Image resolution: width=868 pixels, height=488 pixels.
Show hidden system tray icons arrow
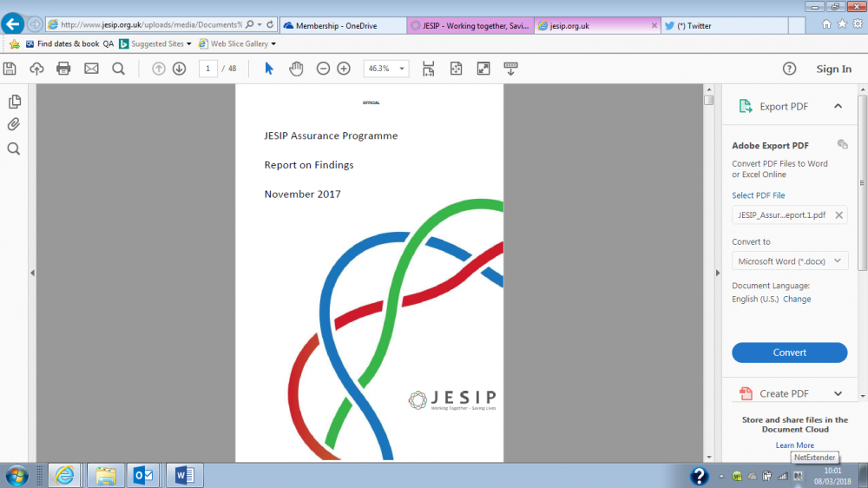[720, 476]
